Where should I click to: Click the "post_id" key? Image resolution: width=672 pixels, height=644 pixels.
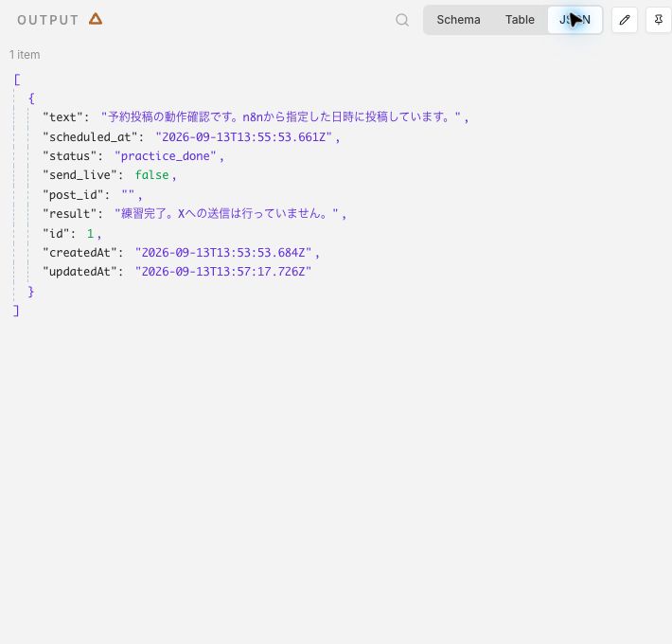pyautogui.click(x=73, y=195)
